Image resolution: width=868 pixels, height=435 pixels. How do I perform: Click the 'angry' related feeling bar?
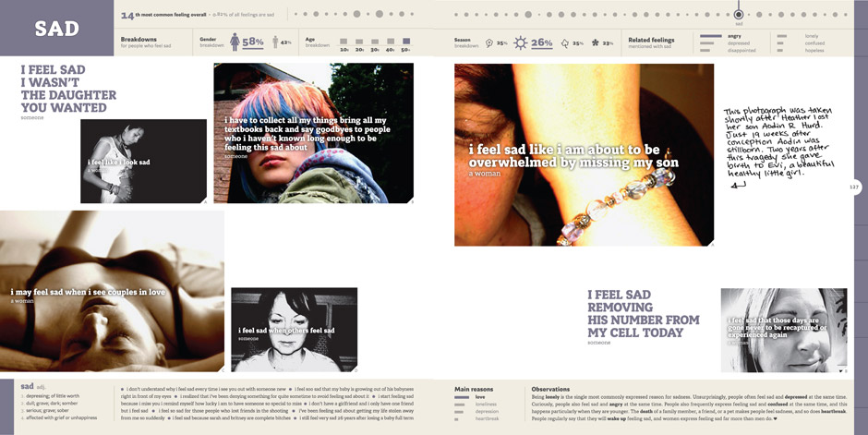pos(711,36)
